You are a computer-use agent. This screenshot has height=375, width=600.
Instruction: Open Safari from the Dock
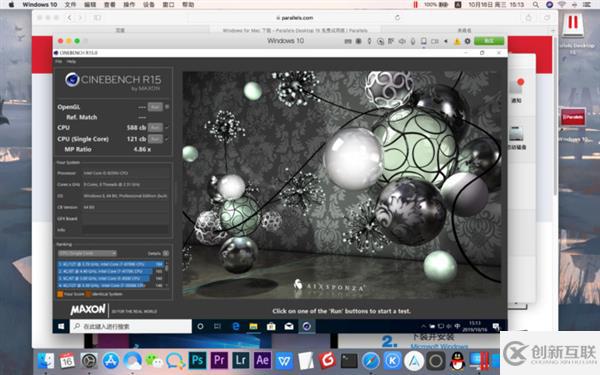click(371, 360)
